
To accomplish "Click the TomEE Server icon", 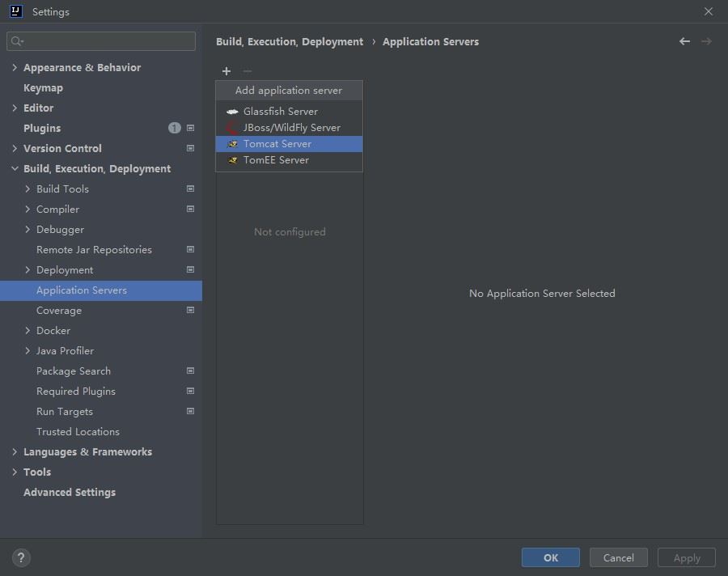I will click(x=232, y=160).
